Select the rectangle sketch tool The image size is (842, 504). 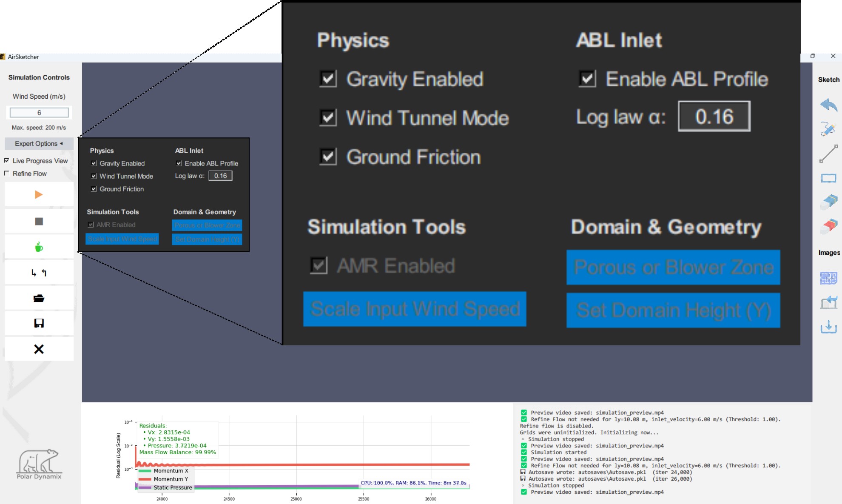coord(828,178)
